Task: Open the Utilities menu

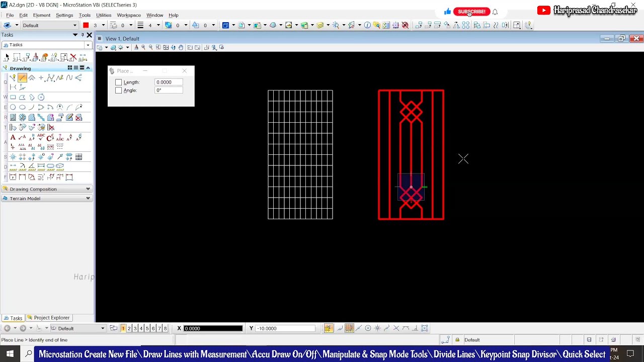Action: [x=104, y=15]
